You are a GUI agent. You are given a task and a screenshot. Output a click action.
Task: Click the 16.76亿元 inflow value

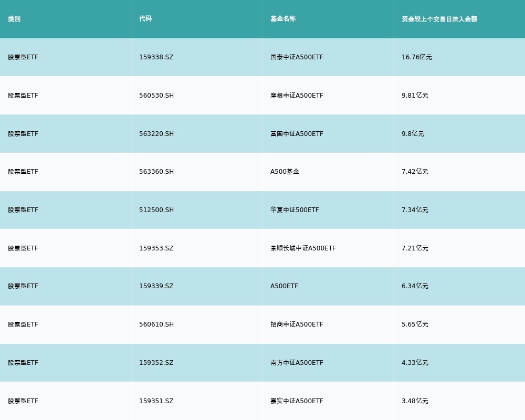tap(416, 57)
